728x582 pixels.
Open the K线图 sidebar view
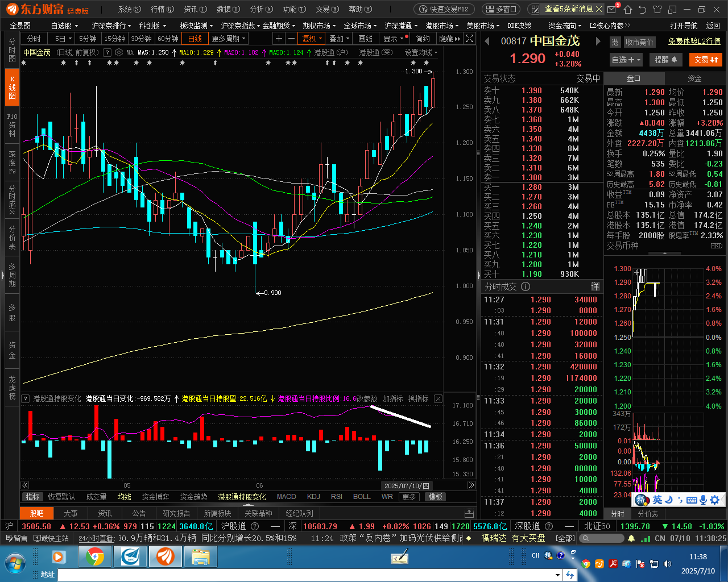click(x=12, y=88)
